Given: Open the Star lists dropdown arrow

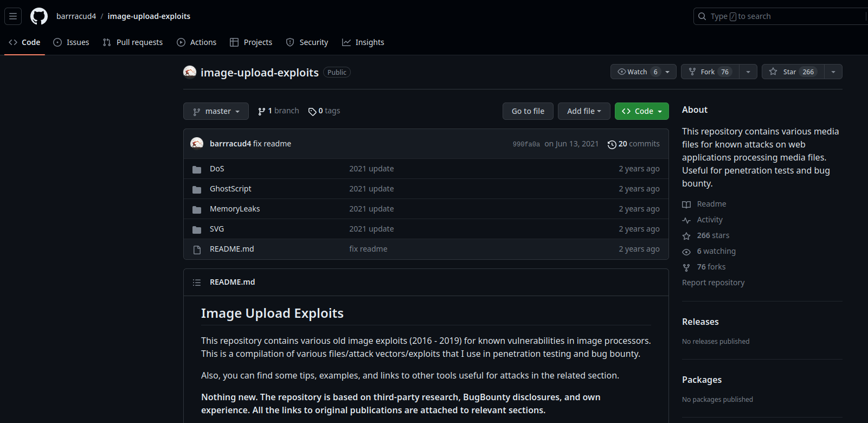Looking at the screenshot, I should click(x=833, y=72).
